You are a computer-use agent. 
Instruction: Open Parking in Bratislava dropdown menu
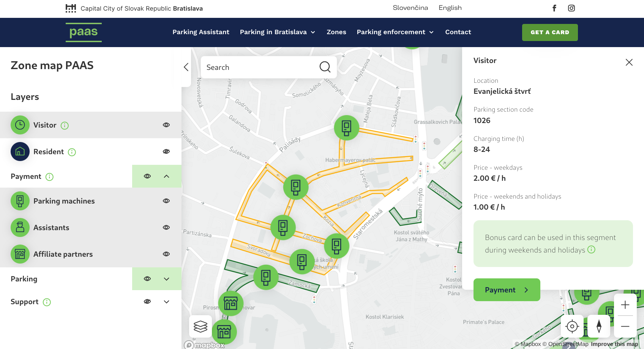click(277, 32)
